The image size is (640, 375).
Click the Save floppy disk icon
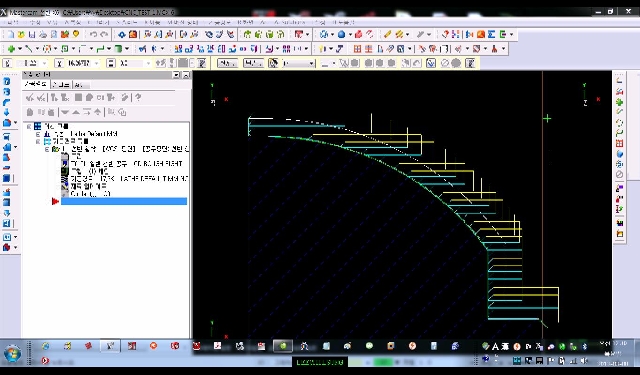pos(32,35)
